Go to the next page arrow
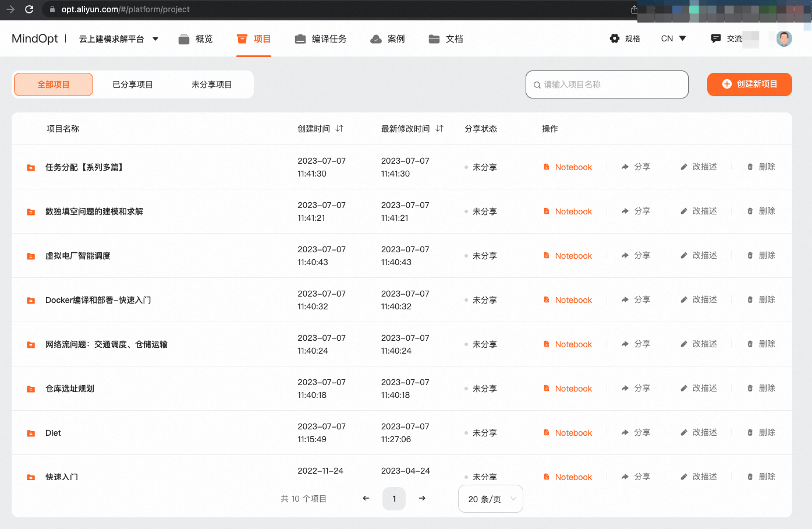The height and width of the screenshot is (529, 812). [x=422, y=499]
